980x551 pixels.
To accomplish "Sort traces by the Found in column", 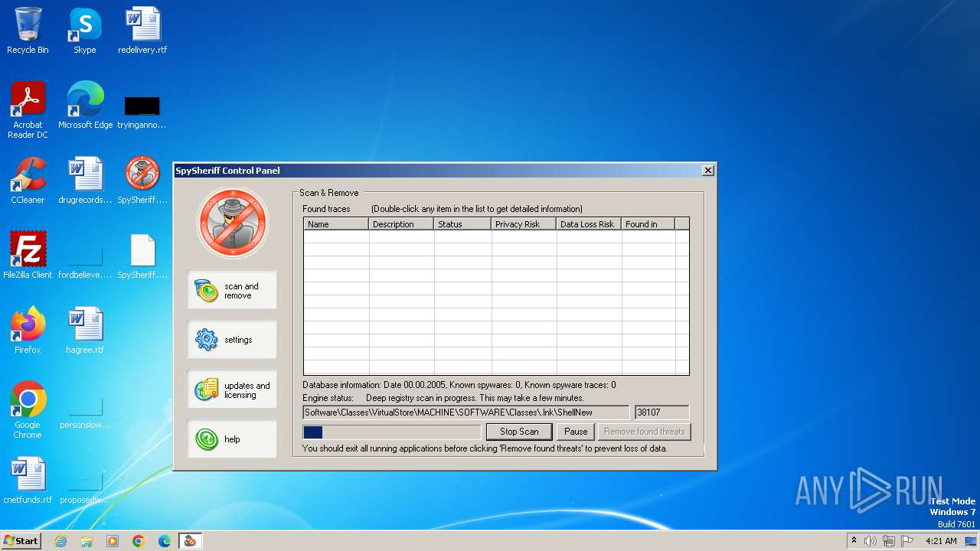I will coord(648,224).
